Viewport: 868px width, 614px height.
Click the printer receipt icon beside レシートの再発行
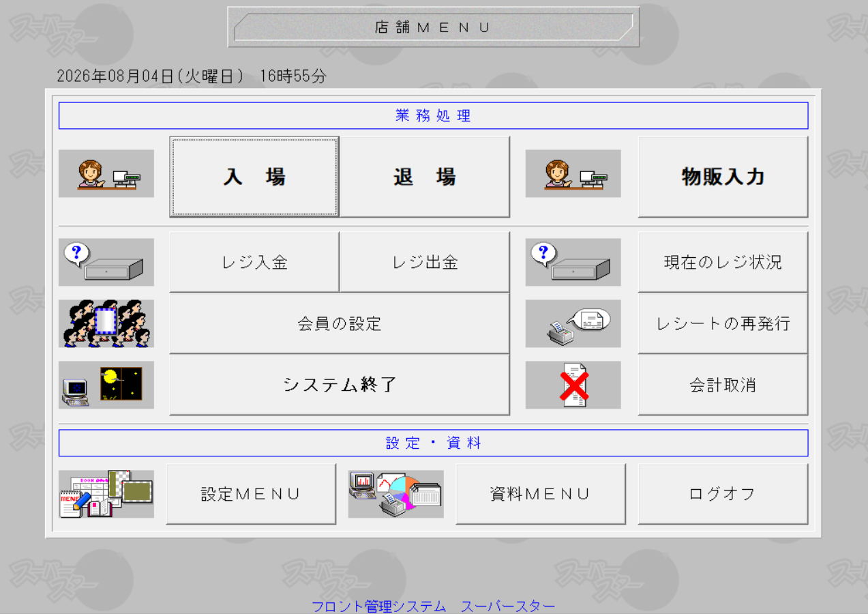(573, 323)
